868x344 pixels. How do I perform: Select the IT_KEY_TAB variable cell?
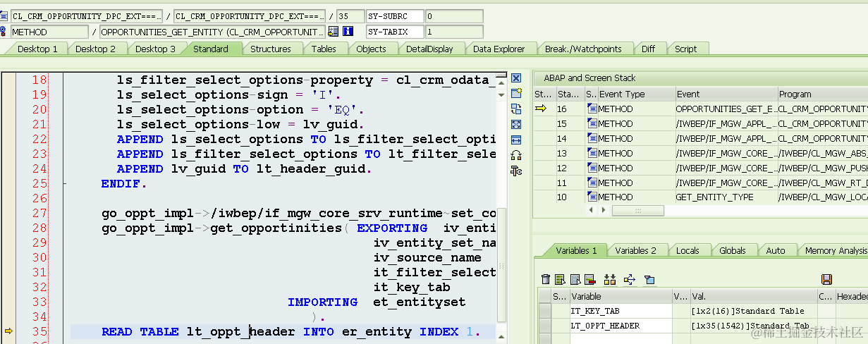click(x=621, y=311)
